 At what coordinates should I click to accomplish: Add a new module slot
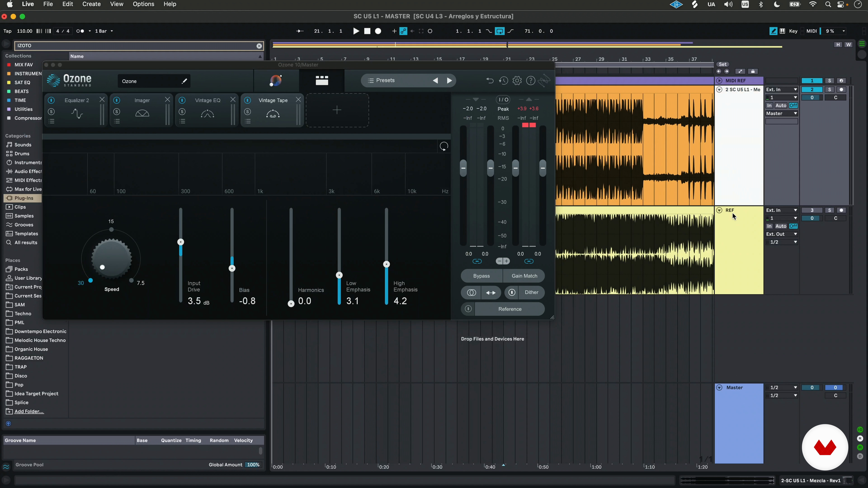pos(337,110)
